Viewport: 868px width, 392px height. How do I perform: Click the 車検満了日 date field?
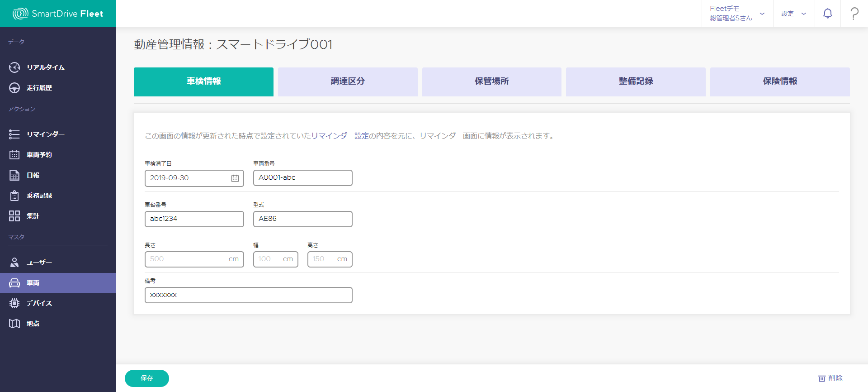(x=194, y=178)
